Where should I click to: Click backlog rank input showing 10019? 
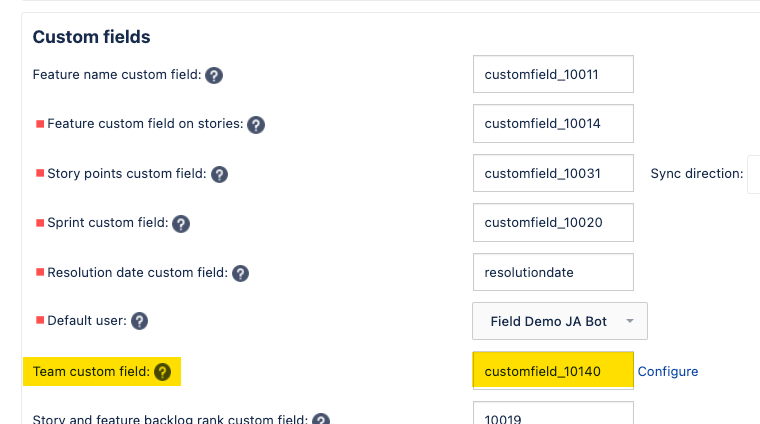coord(553,415)
